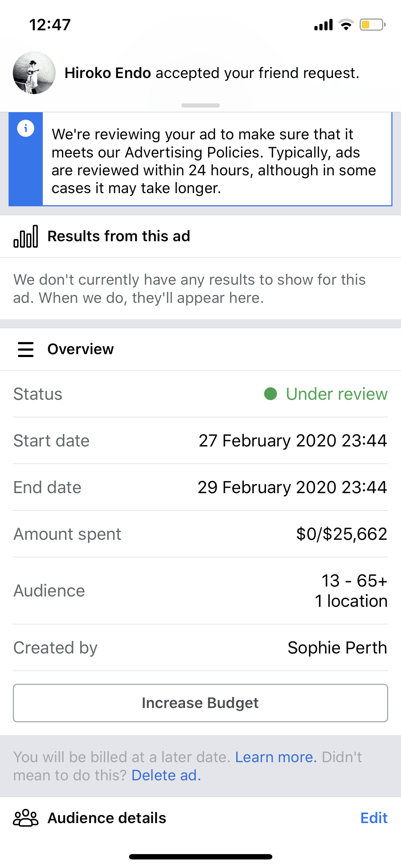The height and width of the screenshot is (868, 401).
Task: Tap the Amount spent row value
Action: [342, 534]
